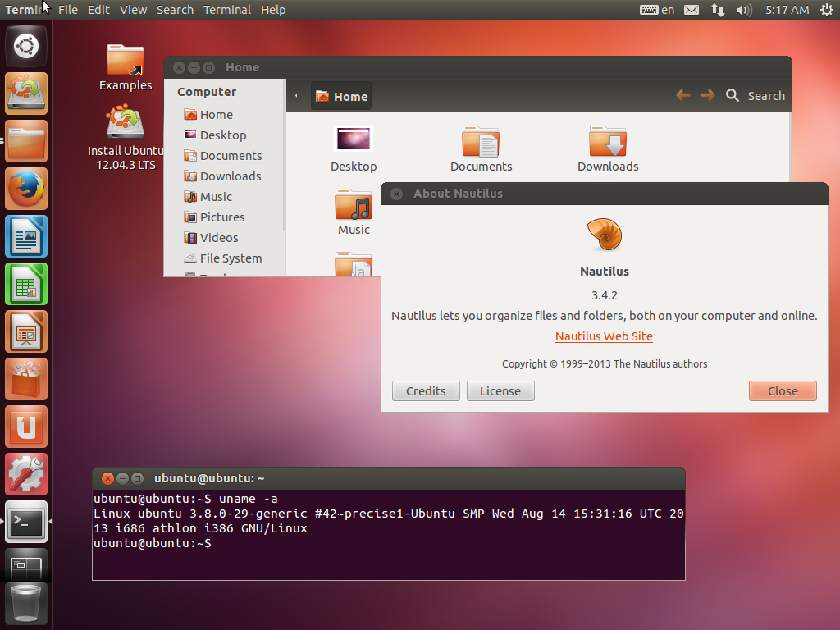Open the clock showing 5:17 AM
The height and width of the screenshot is (630, 840).
[x=787, y=10]
